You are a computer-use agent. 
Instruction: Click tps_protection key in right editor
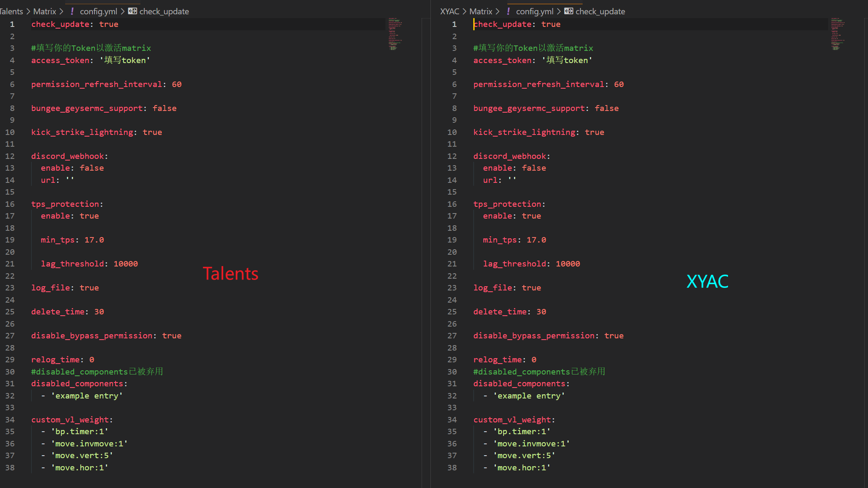click(x=507, y=204)
